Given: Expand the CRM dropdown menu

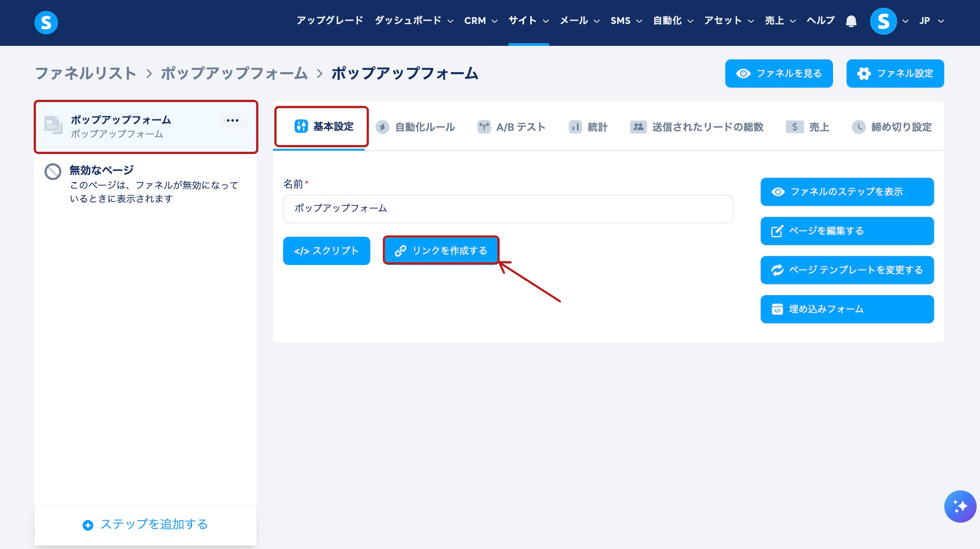Looking at the screenshot, I should [x=481, y=21].
